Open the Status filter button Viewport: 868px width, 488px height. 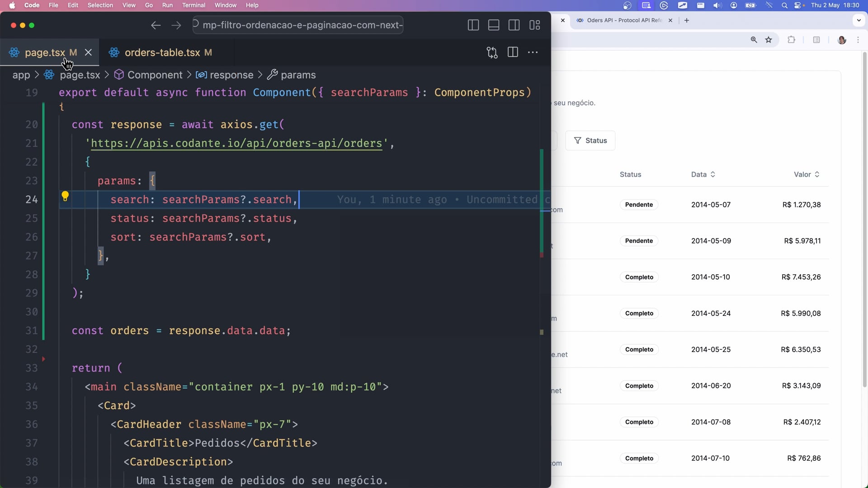tap(590, 141)
